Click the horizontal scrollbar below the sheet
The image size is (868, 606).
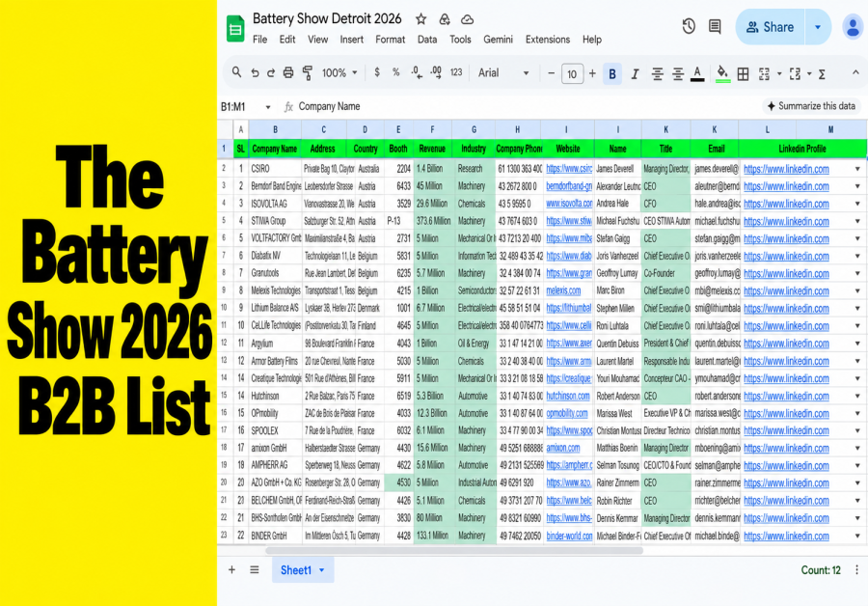point(454,551)
